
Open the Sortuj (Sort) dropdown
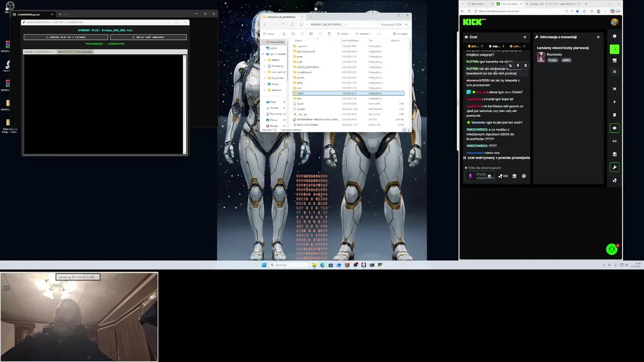tap(343, 34)
